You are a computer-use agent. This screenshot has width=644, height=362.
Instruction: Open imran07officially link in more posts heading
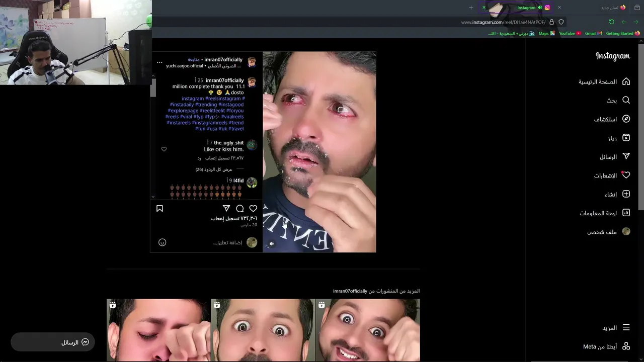tap(350, 291)
